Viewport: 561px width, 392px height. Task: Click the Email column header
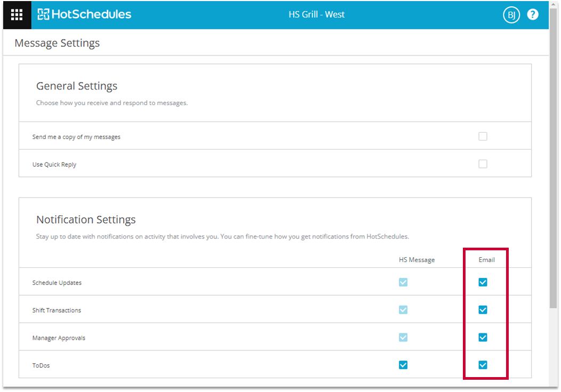[x=486, y=260]
